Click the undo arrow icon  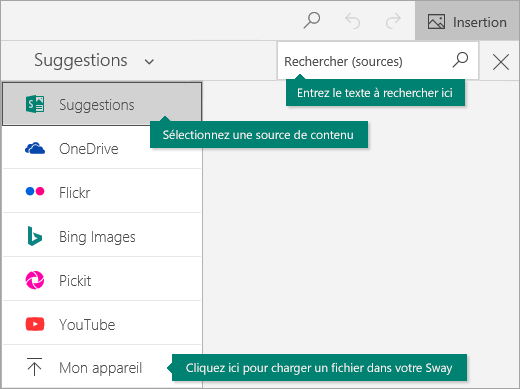tap(352, 21)
